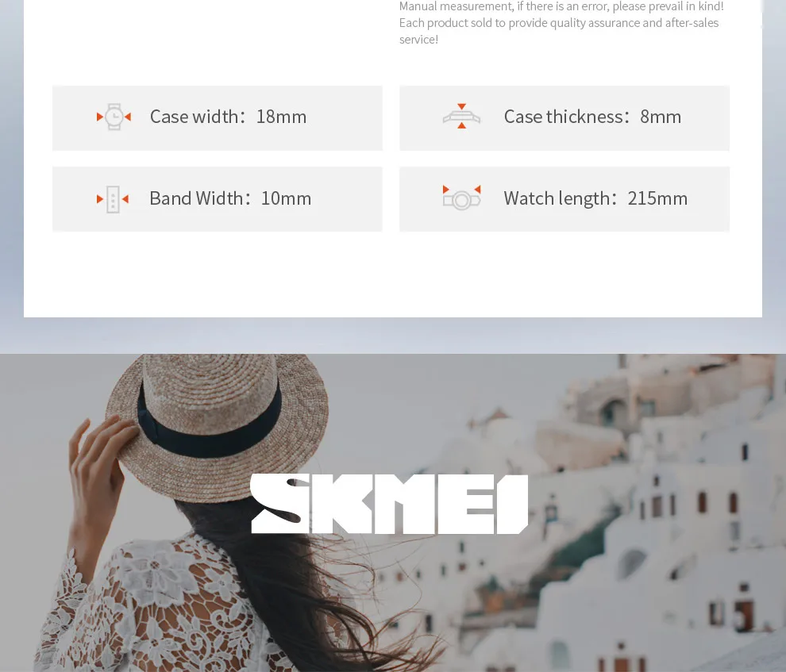Click the manual measurement disclaimer text
Image resolution: width=786 pixels, height=672 pixels.
point(561,23)
